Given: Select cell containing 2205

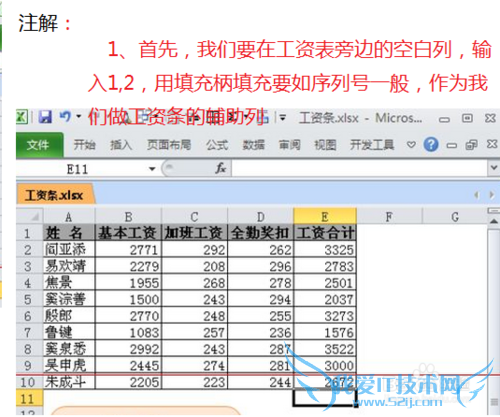Looking at the screenshot, I should pos(128,382).
